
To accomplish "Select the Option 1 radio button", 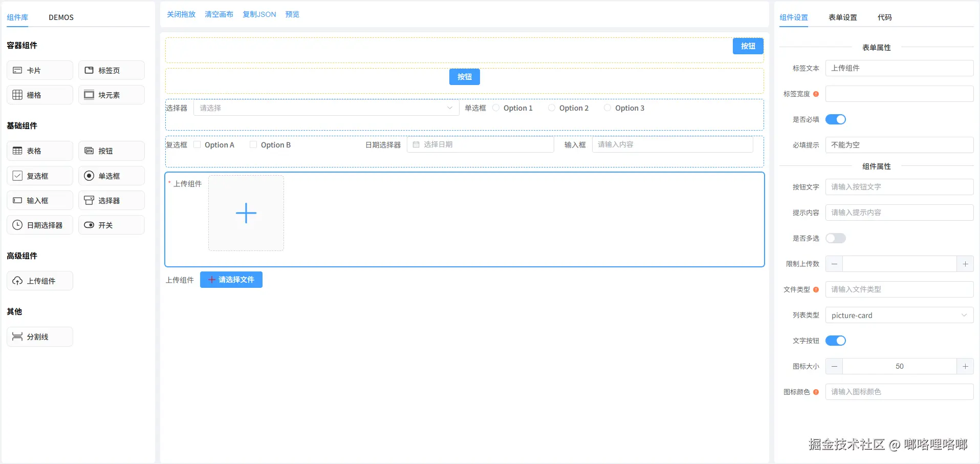I will [496, 108].
